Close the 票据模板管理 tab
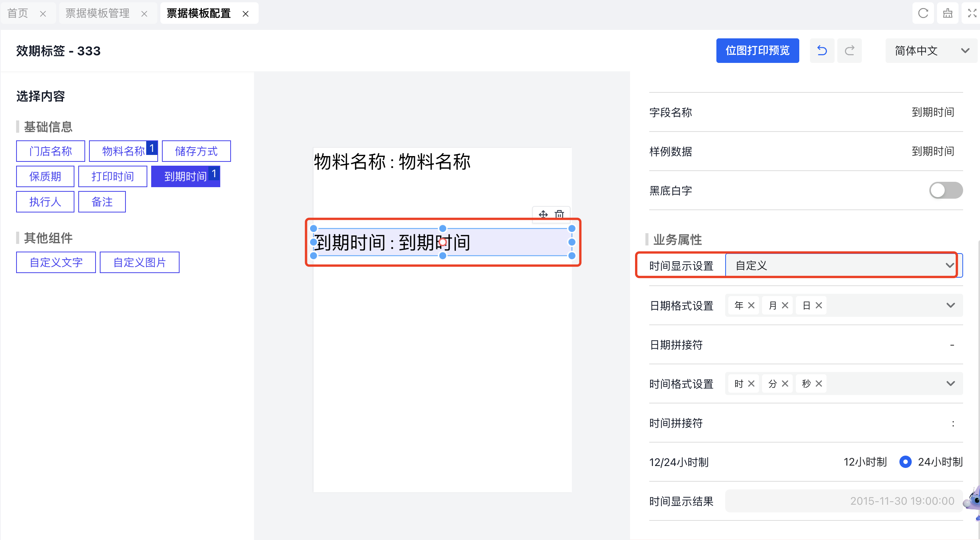The height and width of the screenshot is (540, 980). click(144, 14)
